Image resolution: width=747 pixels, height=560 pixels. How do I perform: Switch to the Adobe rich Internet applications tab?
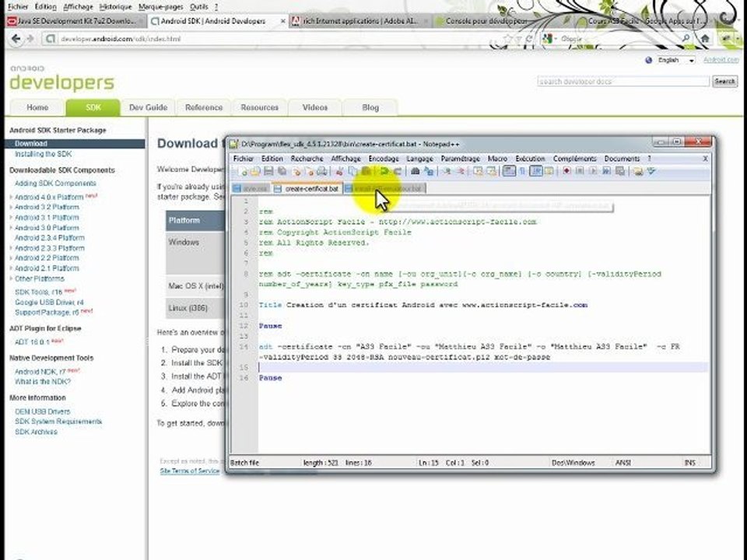coord(359,22)
